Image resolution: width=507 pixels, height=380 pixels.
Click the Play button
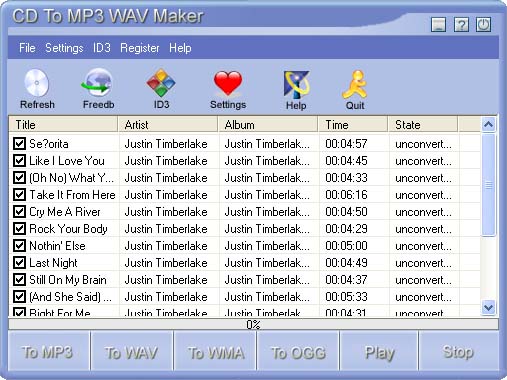(x=379, y=351)
